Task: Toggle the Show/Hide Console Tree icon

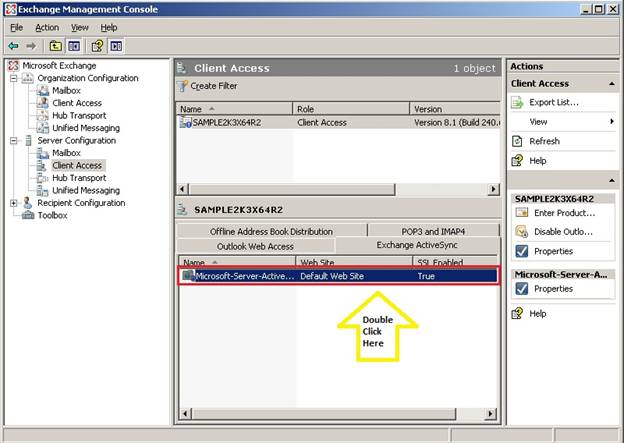Action: (74, 46)
